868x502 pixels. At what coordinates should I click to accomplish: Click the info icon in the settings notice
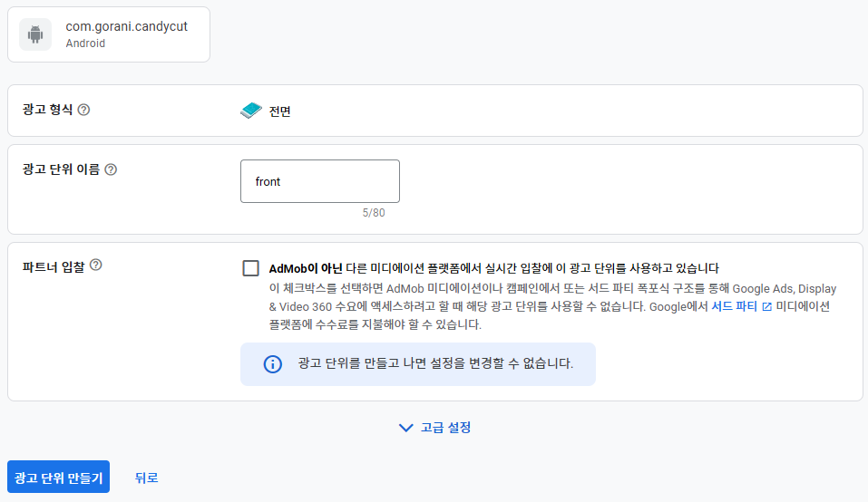(x=272, y=363)
